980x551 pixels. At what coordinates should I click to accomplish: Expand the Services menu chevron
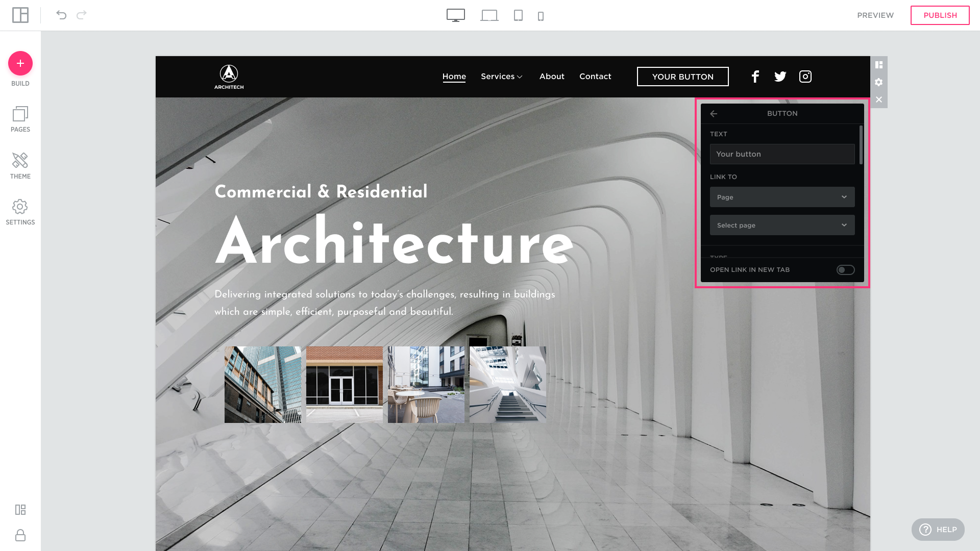520,77
